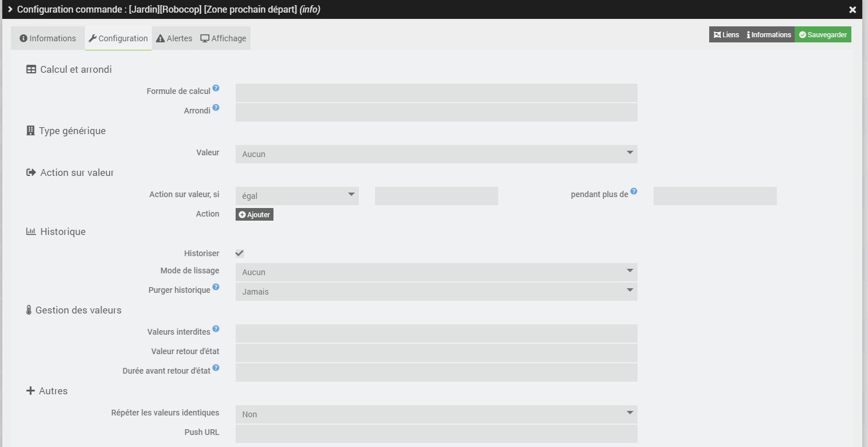This screenshot has width=868, height=447.
Task: Click help icon next to Purger historique
Action: [216, 287]
